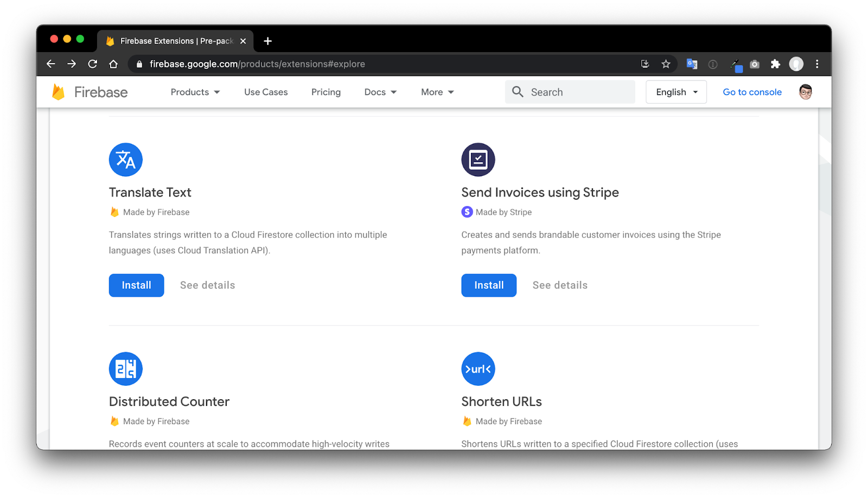Click the Send Invoices using Stripe icon
This screenshot has width=868, height=498.
478,159
